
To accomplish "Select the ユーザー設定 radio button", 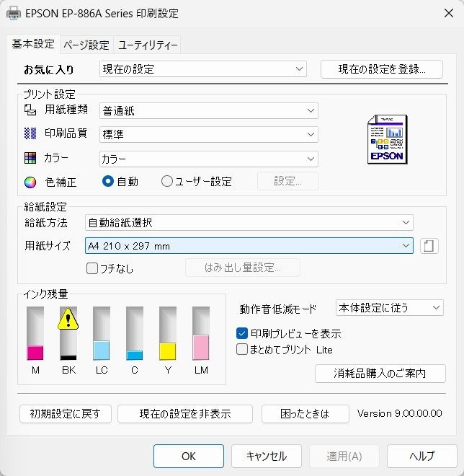I will point(167,181).
